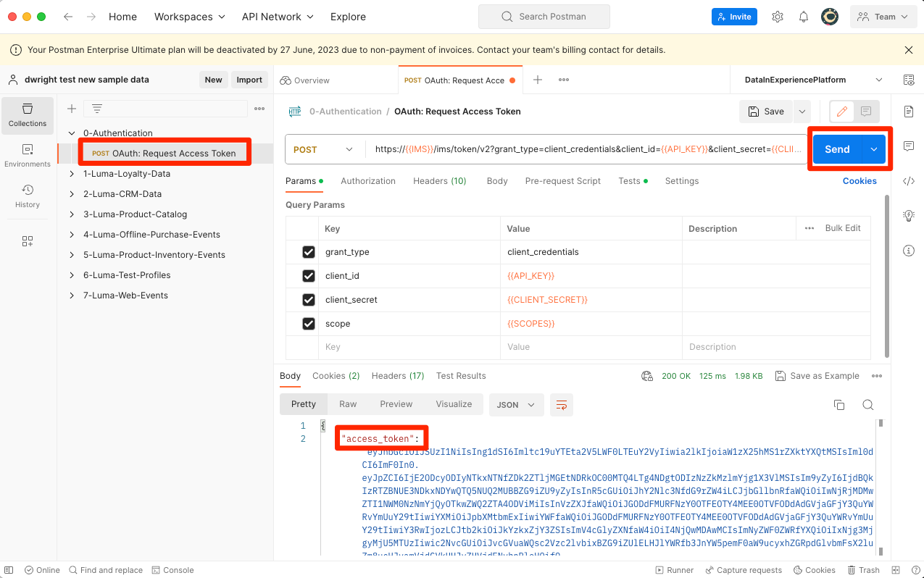The height and width of the screenshot is (578, 924).
Task: Open a new request tab
Action: (x=538, y=80)
